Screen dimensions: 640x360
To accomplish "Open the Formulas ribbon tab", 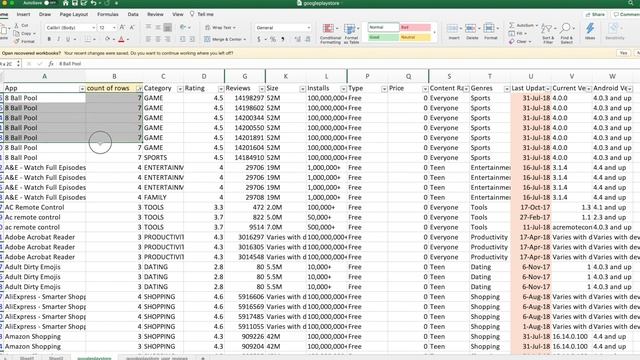I will point(108,14).
